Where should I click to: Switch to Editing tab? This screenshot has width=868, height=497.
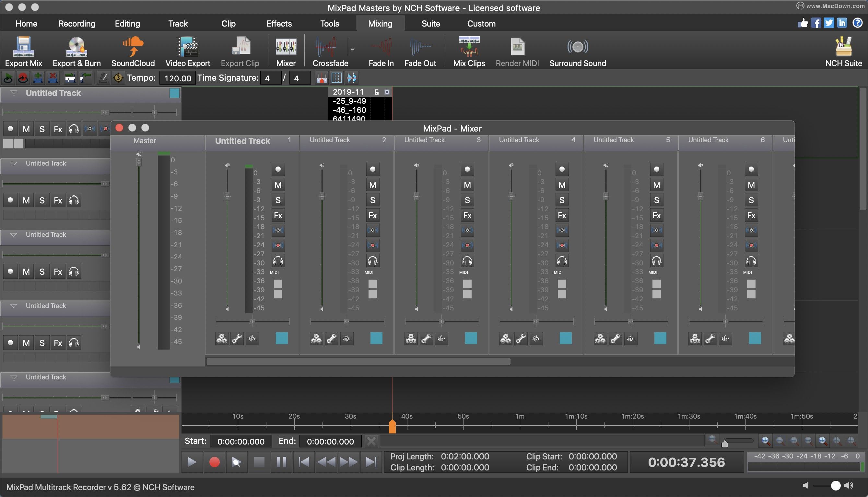127,24
